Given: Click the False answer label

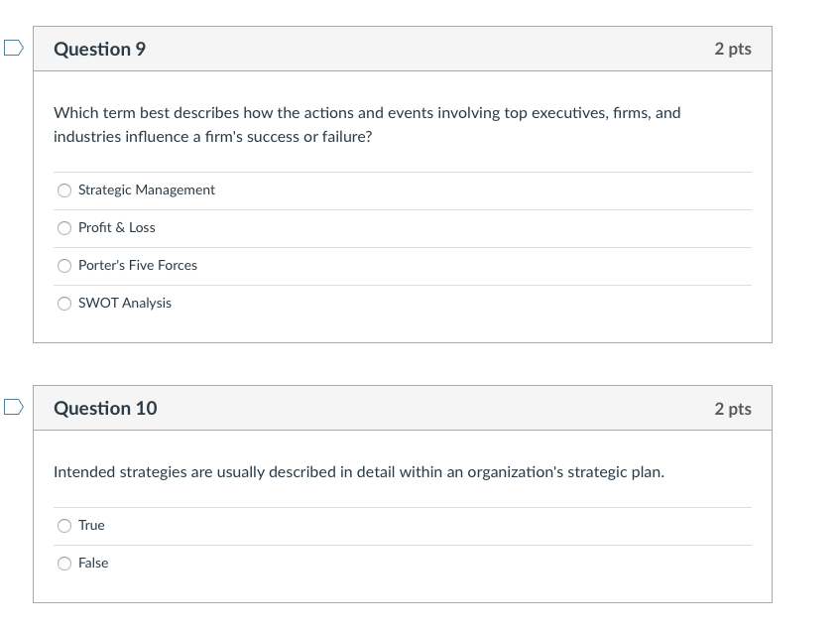Looking at the screenshot, I should (94, 563).
